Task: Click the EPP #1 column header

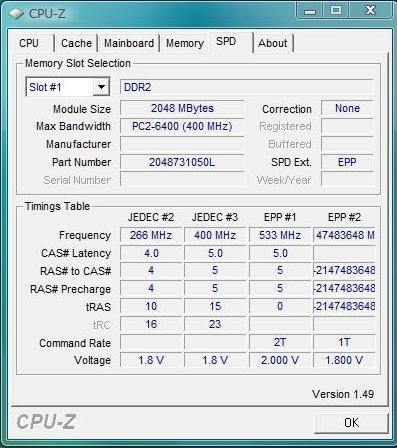Action: pos(280,217)
